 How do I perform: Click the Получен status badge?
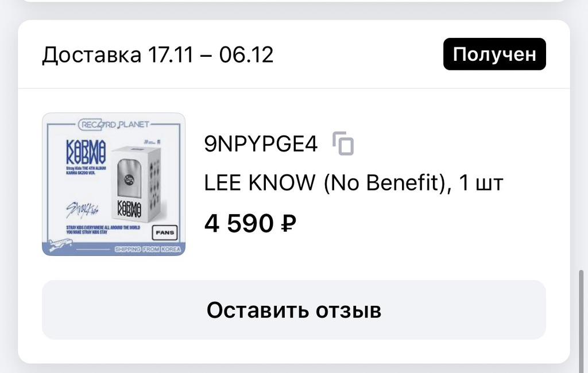(x=494, y=54)
